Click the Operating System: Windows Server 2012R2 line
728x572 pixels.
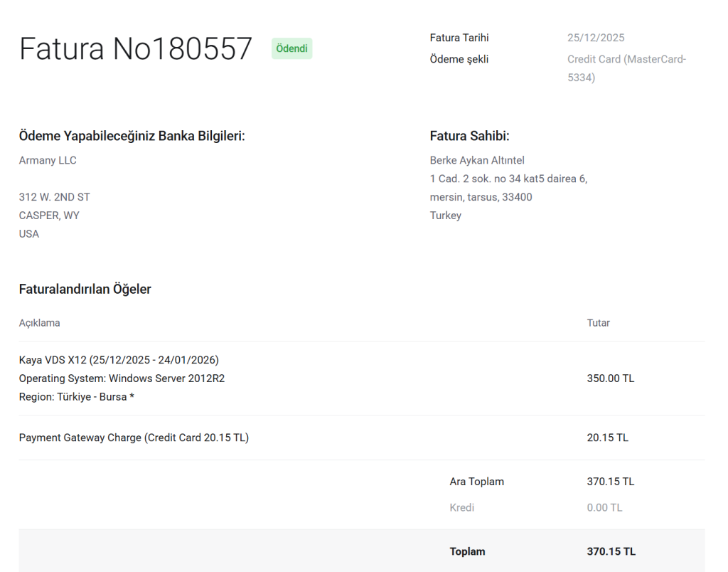(x=122, y=378)
